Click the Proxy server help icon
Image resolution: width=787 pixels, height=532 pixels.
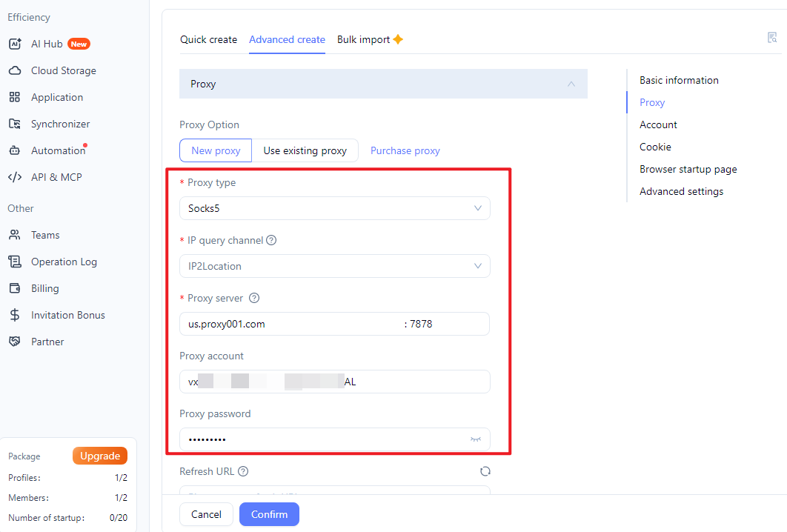click(x=254, y=298)
